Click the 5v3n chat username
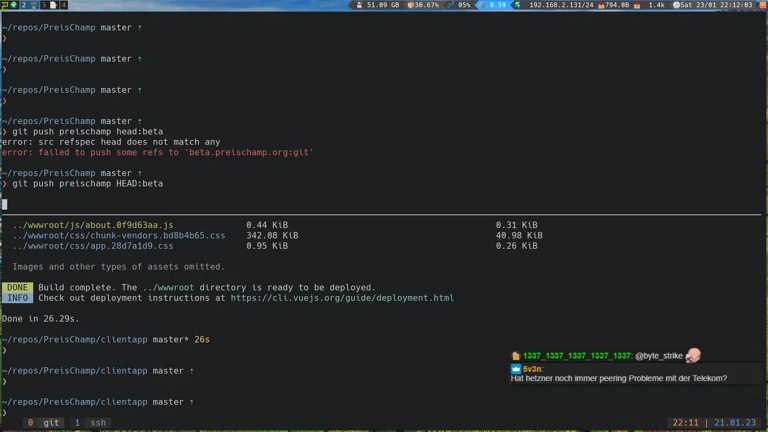The image size is (768, 432). point(532,368)
